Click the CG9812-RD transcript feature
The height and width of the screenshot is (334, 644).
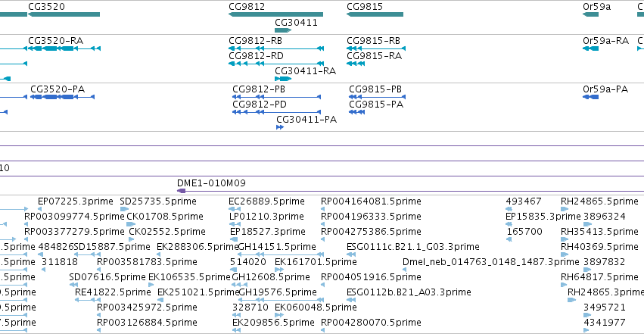(276, 64)
